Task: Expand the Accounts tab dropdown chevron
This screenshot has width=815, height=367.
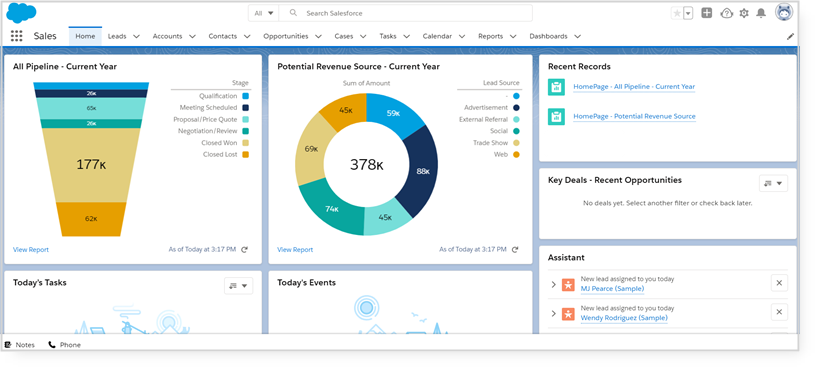Action: 192,36
